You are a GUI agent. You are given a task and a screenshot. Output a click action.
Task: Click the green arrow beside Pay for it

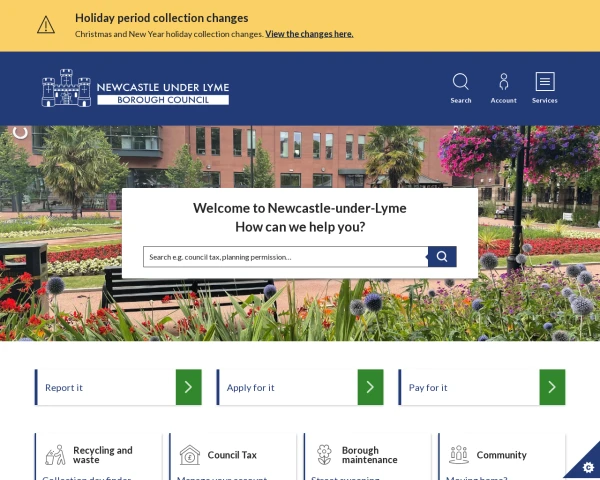tap(552, 387)
